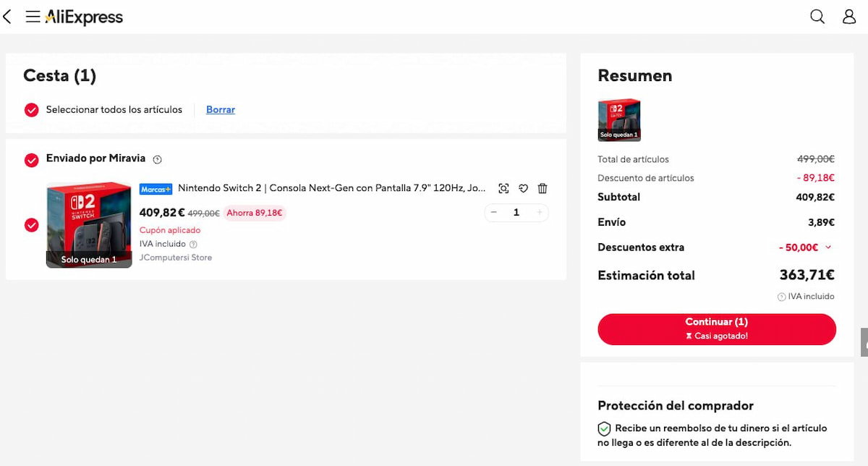
Task: Click the Resumen heading
Action: coord(635,75)
